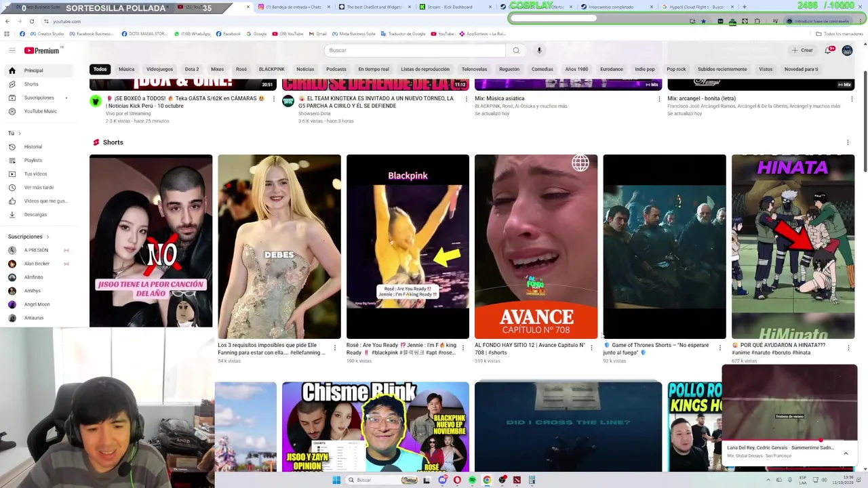Open options for the AL FONDO HAY SITIO short

pos(591,348)
